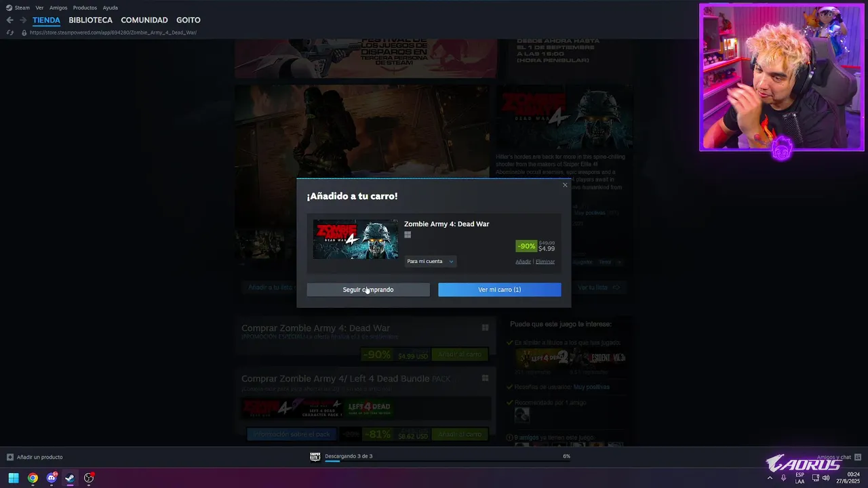Open the Windows Start menu
Image resolution: width=868 pixels, height=488 pixels.
tap(14, 478)
